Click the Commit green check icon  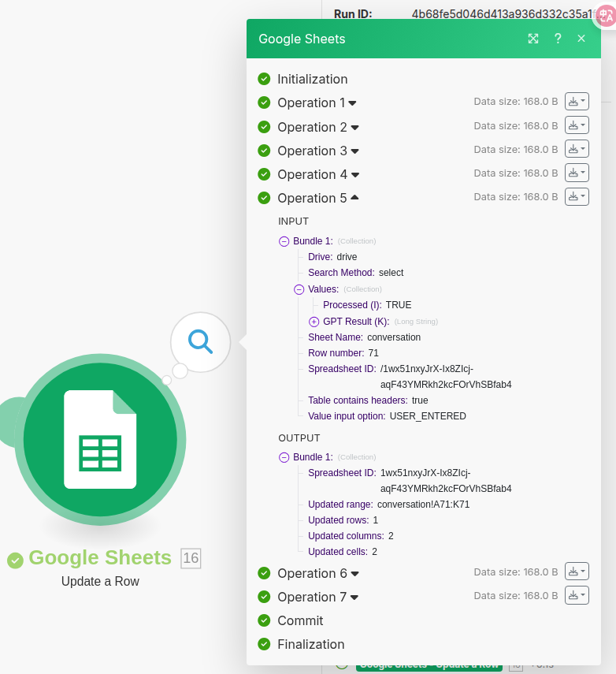click(x=264, y=620)
